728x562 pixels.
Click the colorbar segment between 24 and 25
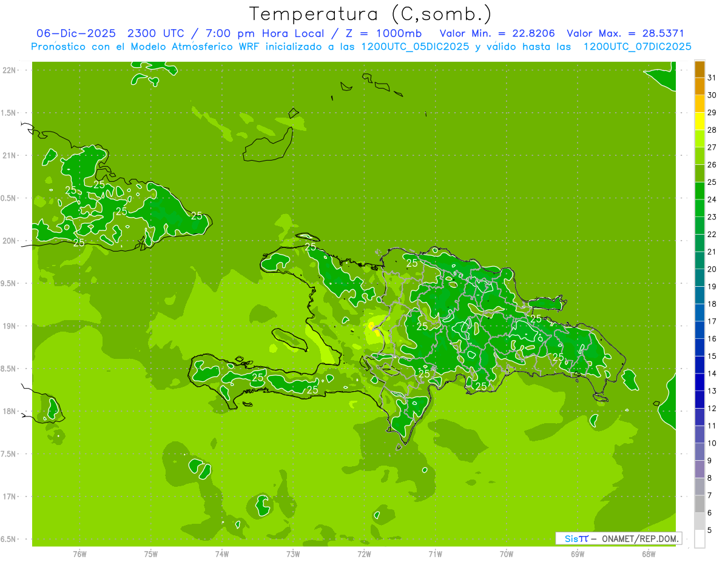click(699, 191)
